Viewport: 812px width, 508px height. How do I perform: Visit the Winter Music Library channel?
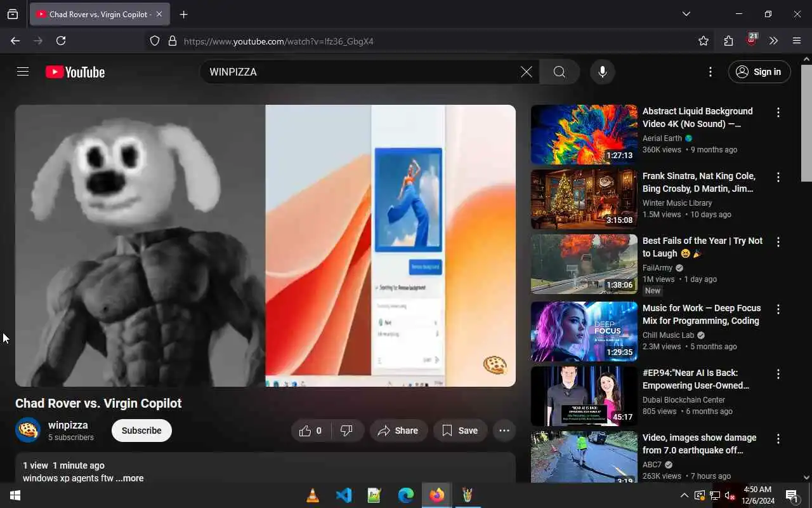(x=678, y=203)
